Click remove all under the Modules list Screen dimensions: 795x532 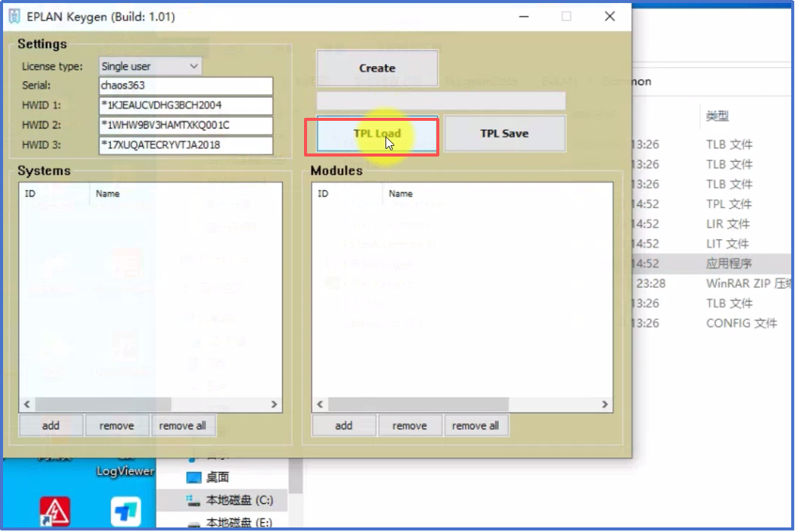pos(476,426)
